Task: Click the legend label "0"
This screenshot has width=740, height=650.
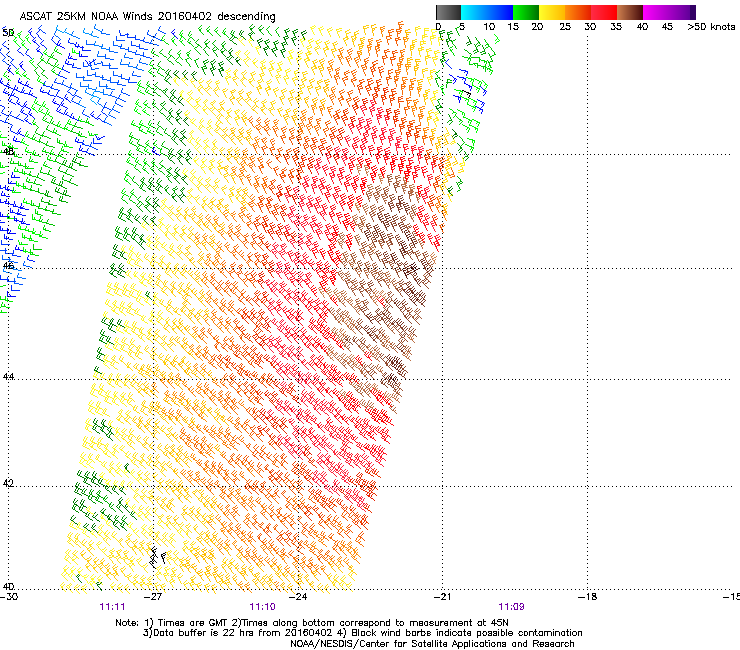Action: click(438, 27)
